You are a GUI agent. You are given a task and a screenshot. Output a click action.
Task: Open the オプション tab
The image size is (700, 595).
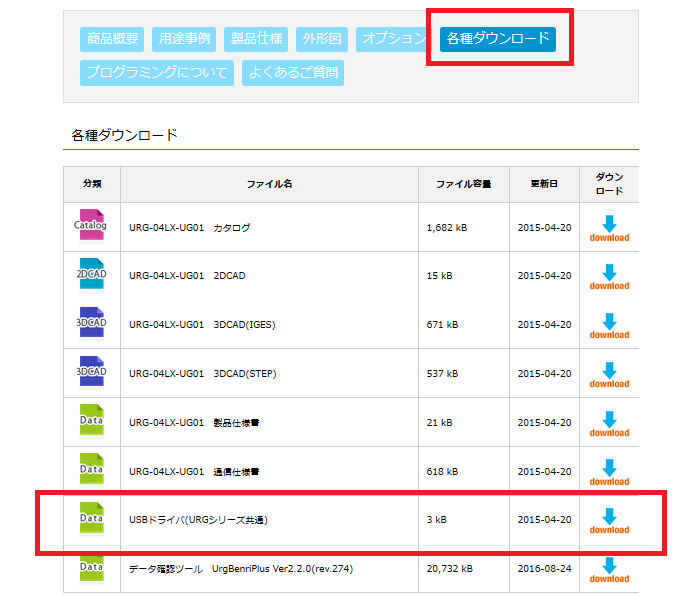pos(393,39)
